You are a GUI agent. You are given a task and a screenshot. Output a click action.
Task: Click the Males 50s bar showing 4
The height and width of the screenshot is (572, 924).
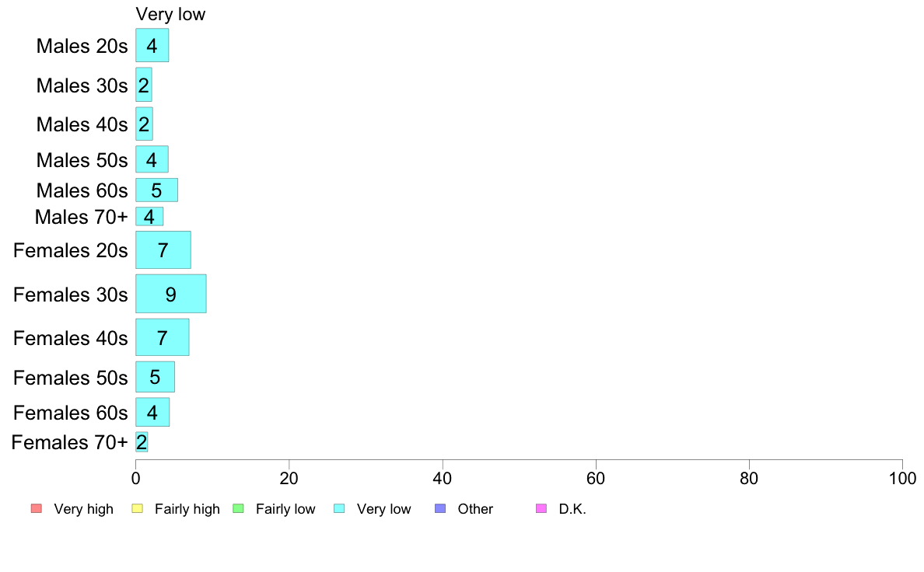[x=152, y=159]
